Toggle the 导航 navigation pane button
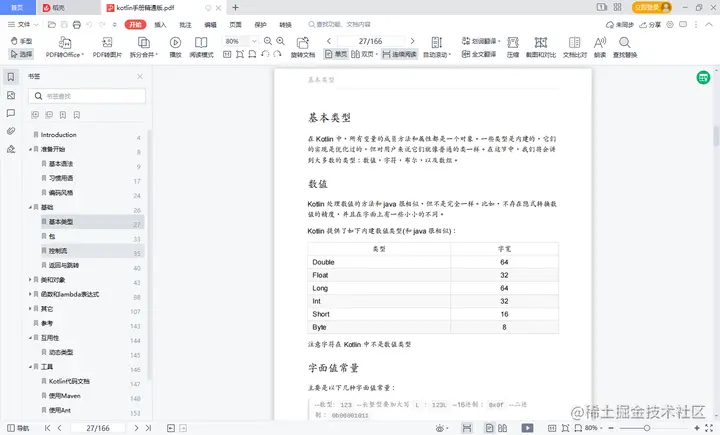This screenshot has width=720, height=435. click(x=18, y=428)
